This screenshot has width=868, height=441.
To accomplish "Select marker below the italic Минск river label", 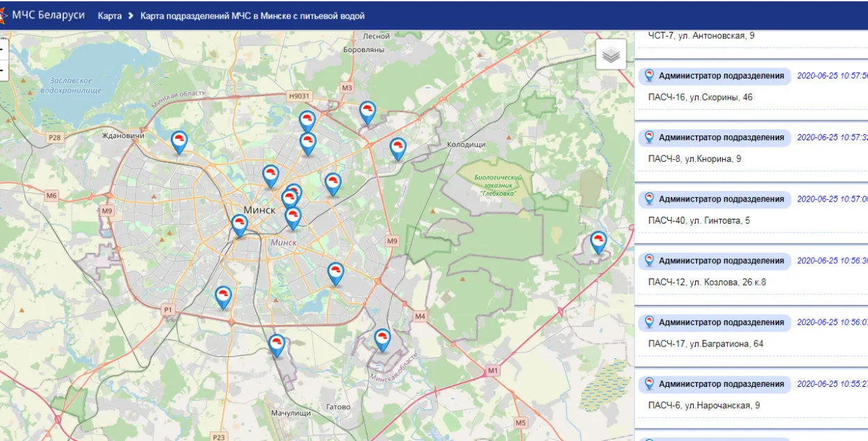I will click(x=335, y=274).
